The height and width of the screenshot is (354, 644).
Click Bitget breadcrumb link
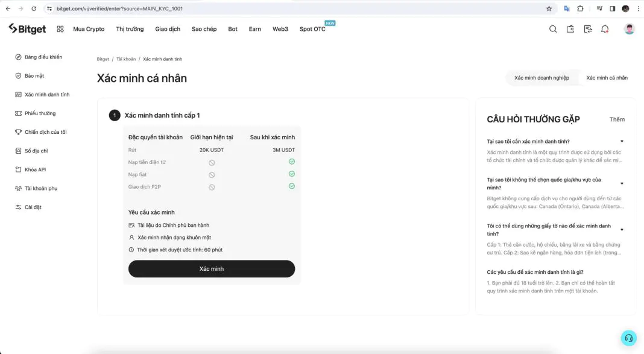coord(103,59)
